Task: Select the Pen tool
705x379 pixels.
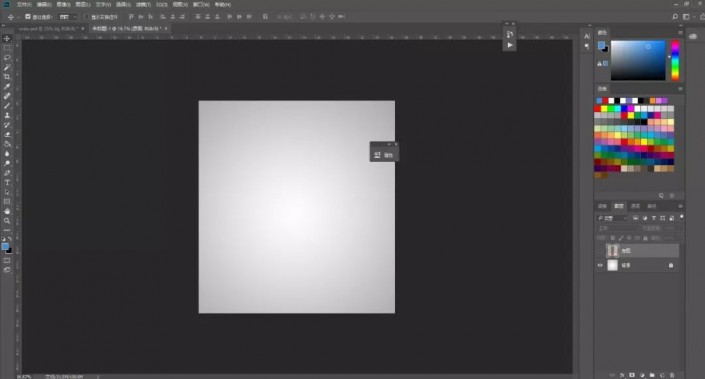Action: tap(7, 173)
